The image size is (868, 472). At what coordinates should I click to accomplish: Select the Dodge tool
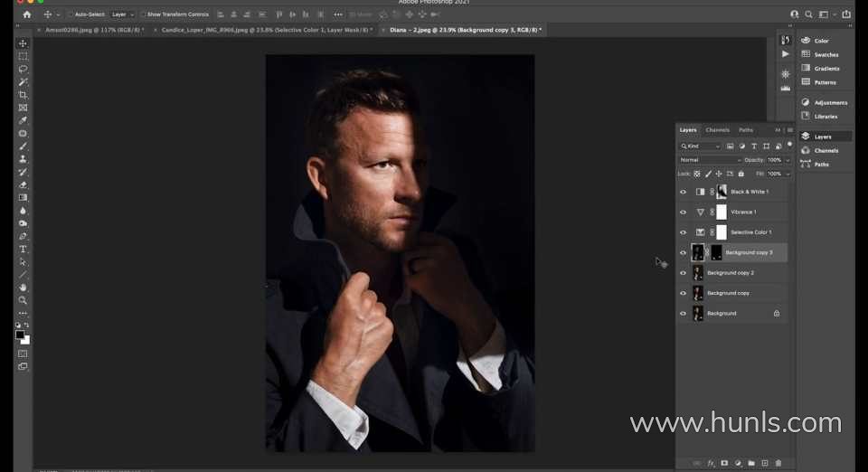[x=23, y=223]
